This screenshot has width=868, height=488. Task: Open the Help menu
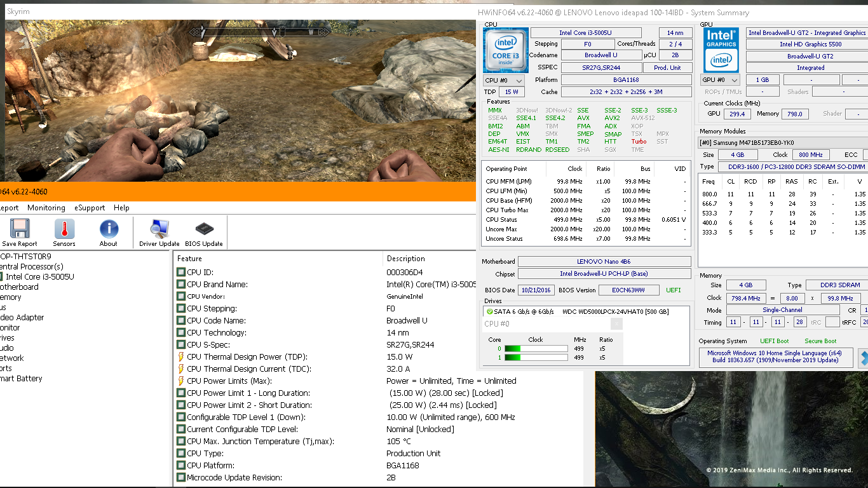[121, 208]
